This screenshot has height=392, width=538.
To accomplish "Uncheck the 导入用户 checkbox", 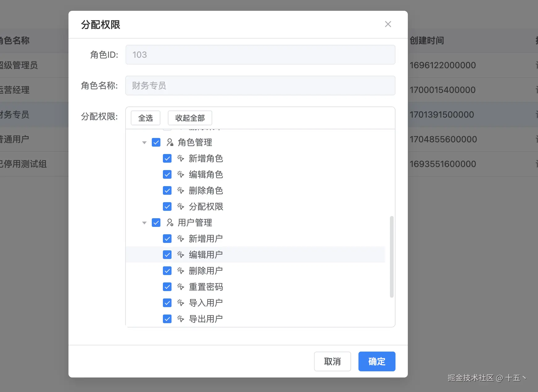I will [x=167, y=303].
